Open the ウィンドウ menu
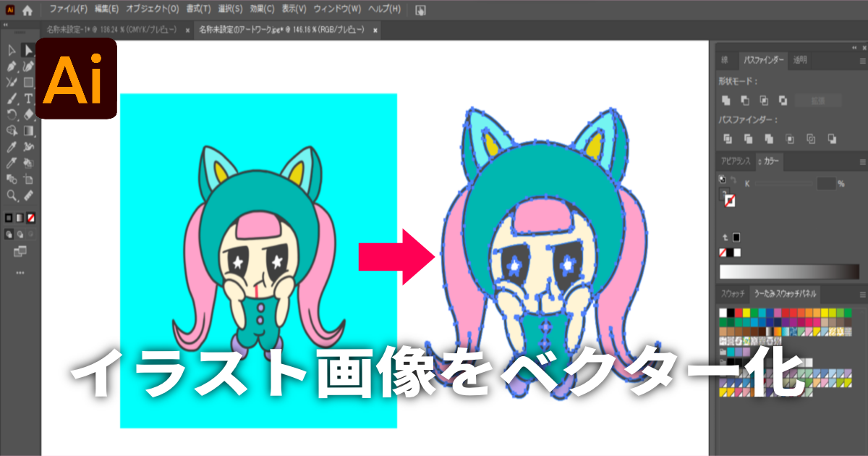Viewport: 868px width, 456px height. (336, 10)
